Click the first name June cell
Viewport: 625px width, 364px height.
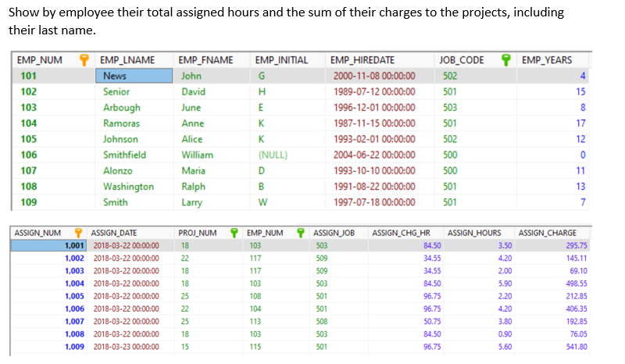pos(212,108)
